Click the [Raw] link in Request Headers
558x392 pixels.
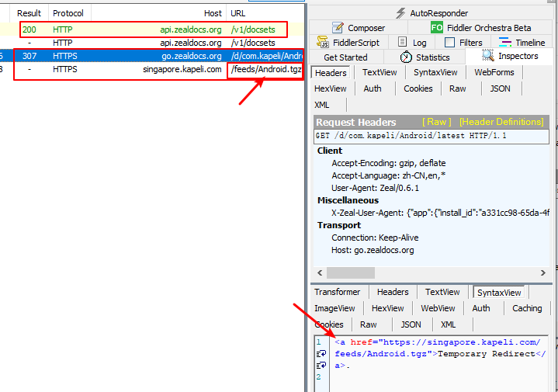point(437,122)
